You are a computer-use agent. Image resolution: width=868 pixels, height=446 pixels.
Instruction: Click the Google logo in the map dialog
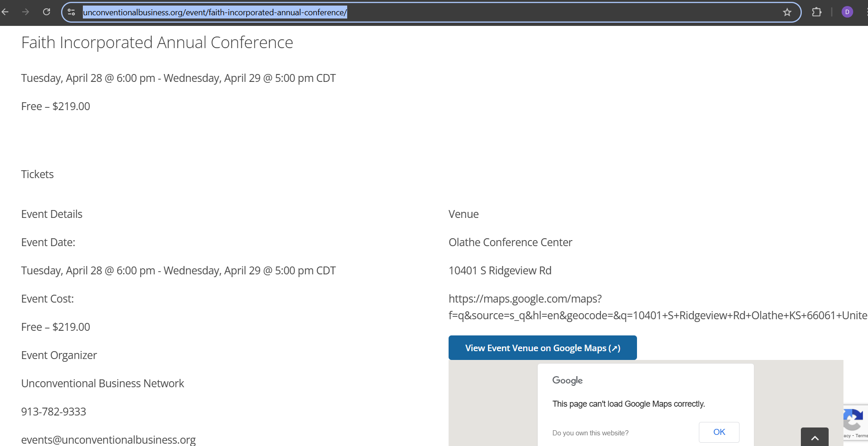(567, 380)
